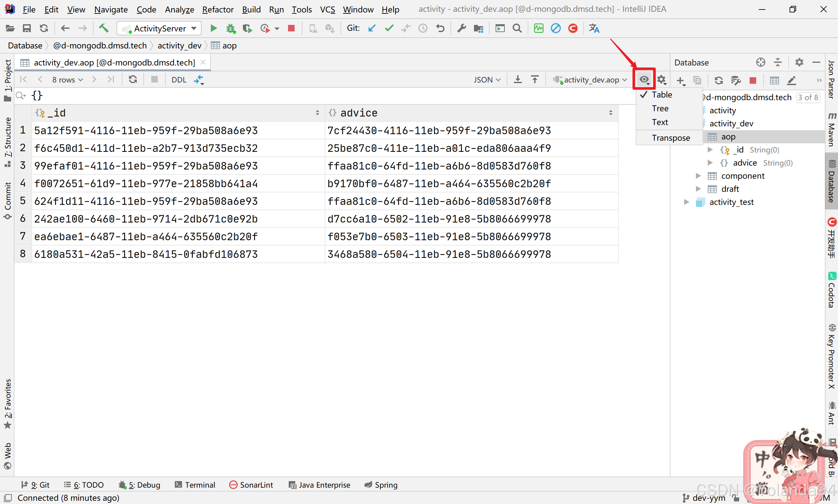Click the Search Everywhere magnifier icon
This screenshot has height=504, width=838.
click(517, 28)
